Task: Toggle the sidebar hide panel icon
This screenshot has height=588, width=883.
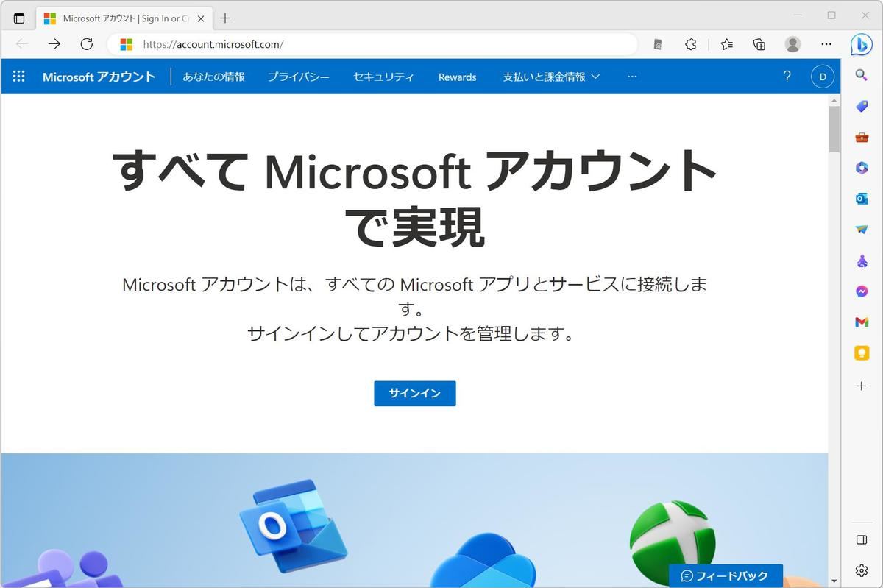Action: pos(862,539)
